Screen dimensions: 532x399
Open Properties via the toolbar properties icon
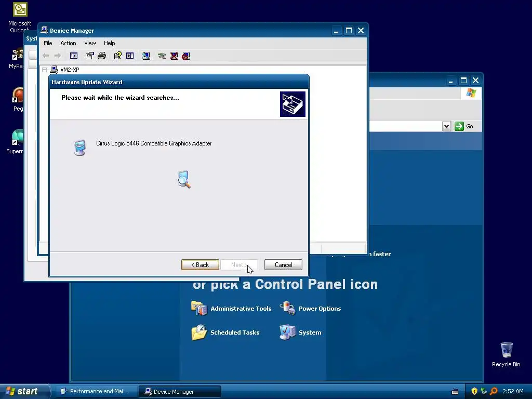[89, 56]
